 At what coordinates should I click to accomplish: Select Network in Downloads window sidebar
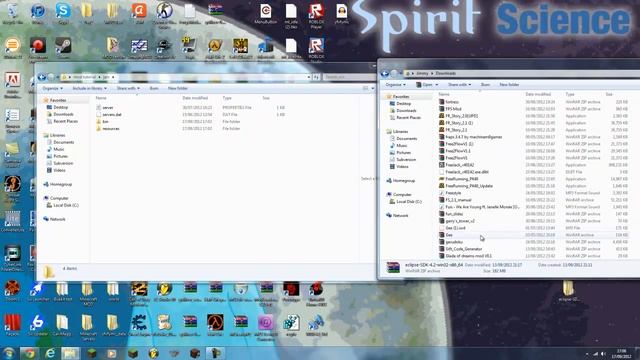point(400,216)
